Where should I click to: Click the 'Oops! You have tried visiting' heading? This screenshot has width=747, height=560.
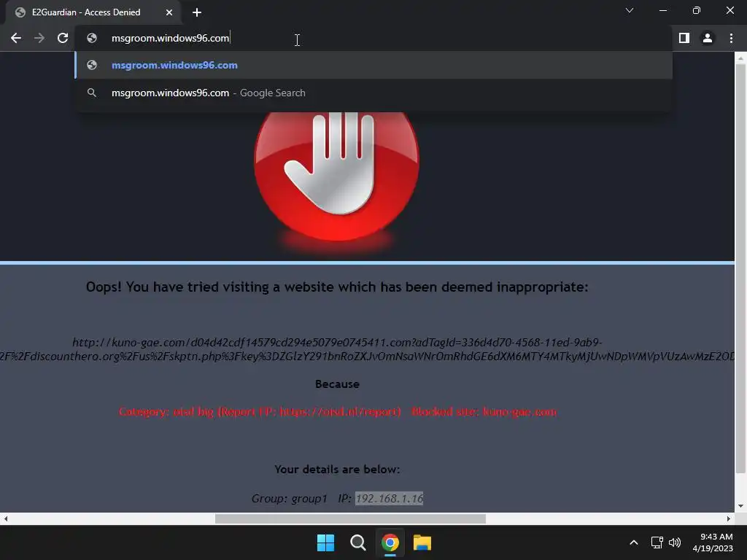pyautogui.click(x=337, y=287)
